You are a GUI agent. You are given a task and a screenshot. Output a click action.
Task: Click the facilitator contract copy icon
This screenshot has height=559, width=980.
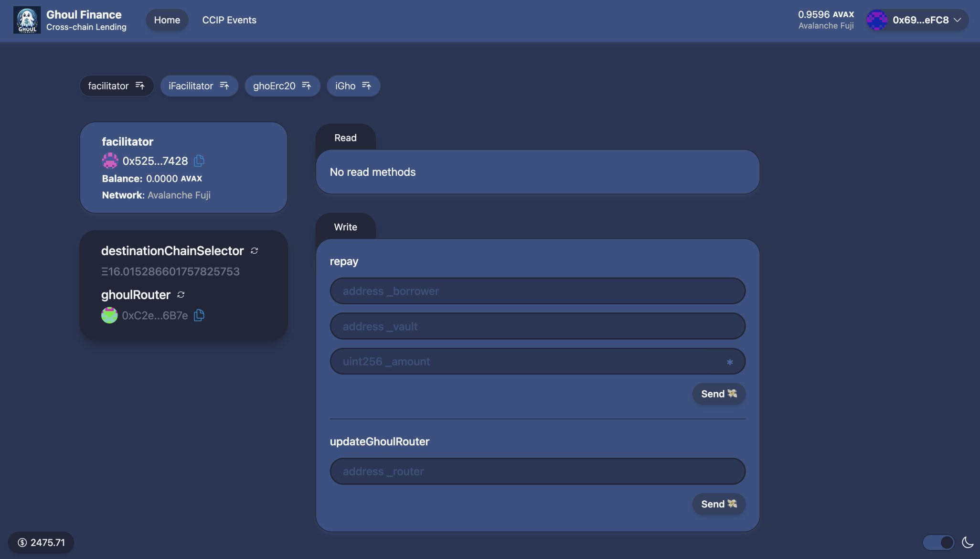(x=199, y=160)
